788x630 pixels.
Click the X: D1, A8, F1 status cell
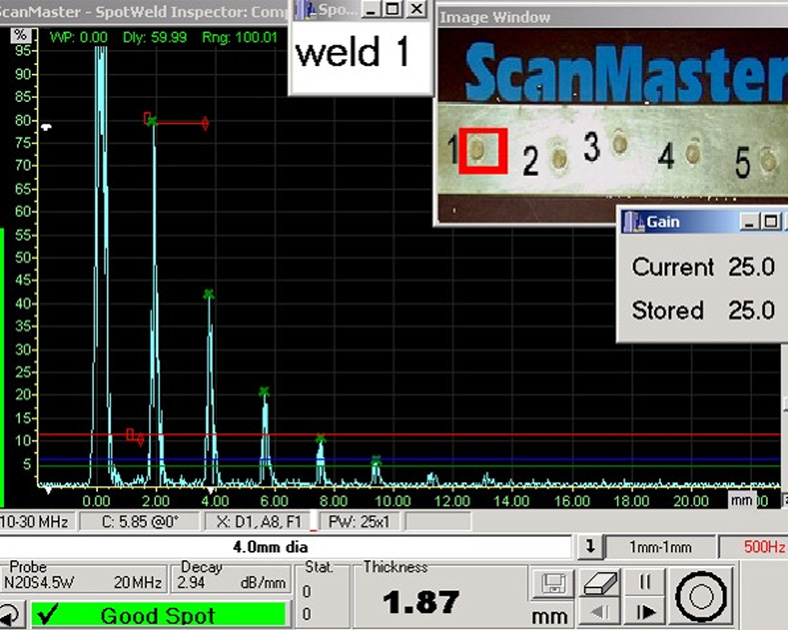258,522
